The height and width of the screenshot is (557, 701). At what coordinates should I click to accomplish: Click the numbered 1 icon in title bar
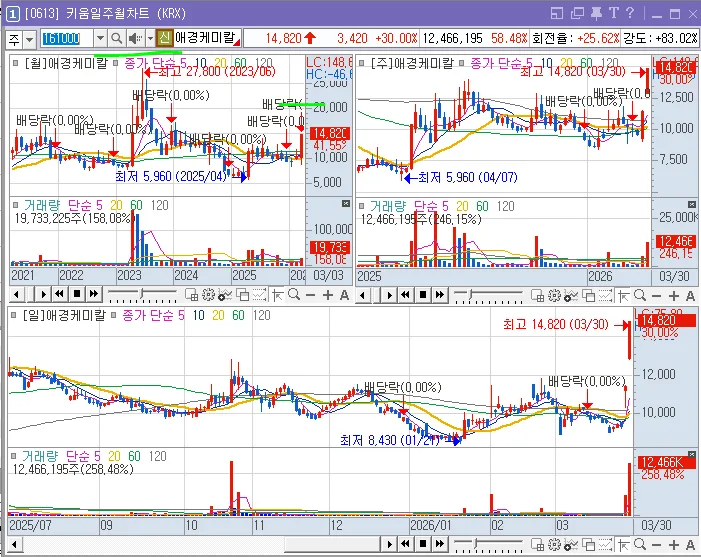point(13,14)
